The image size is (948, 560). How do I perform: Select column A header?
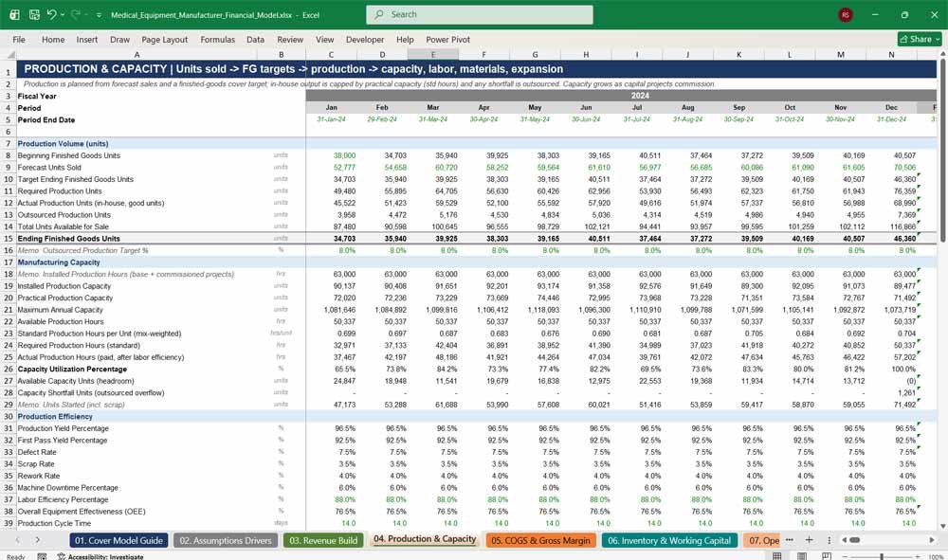point(137,55)
